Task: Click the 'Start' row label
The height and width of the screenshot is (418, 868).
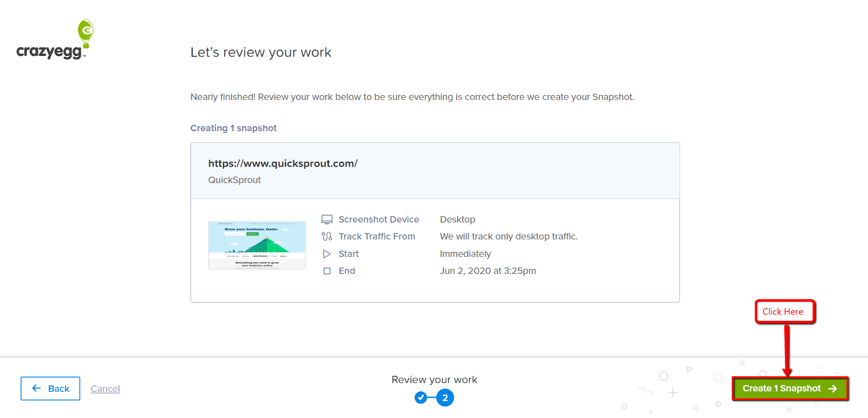Action: coord(349,254)
